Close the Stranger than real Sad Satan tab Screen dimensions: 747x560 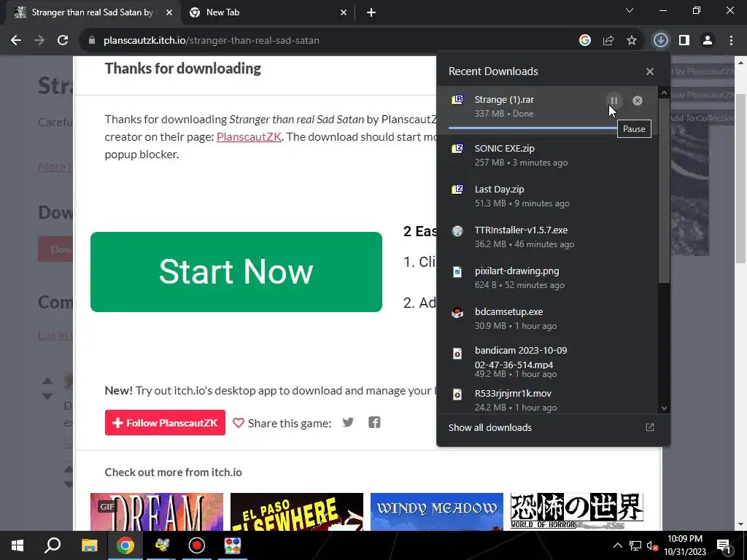169,13
